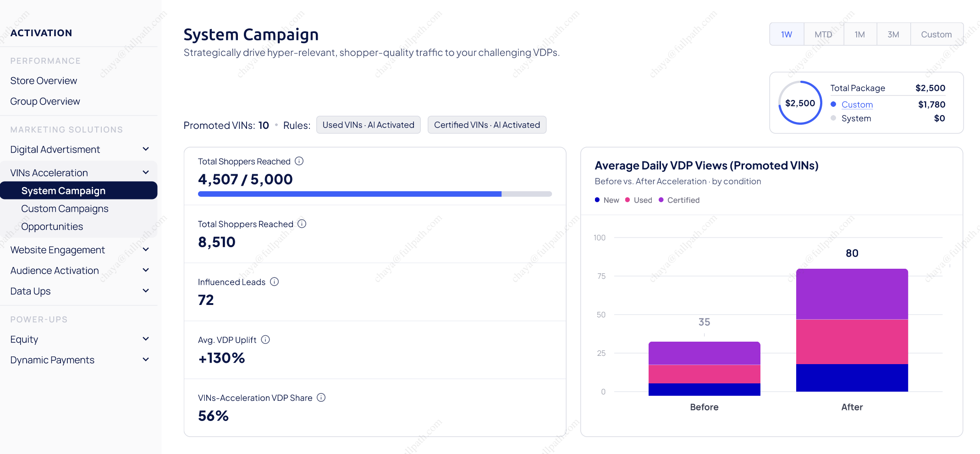Click the Avg. VDP Uplift info icon

point(265,339)
